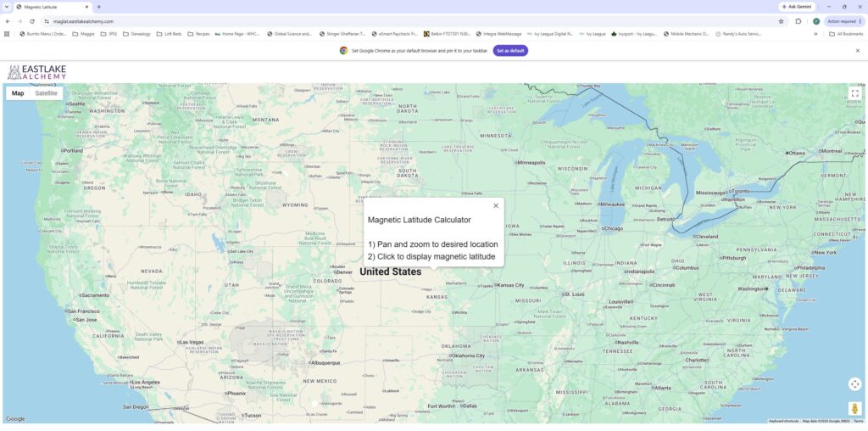The width and height of the screenshot is (868, 431).
Task: Close the Magnetic Latitude Calculator popup
Action: point(495,205)
